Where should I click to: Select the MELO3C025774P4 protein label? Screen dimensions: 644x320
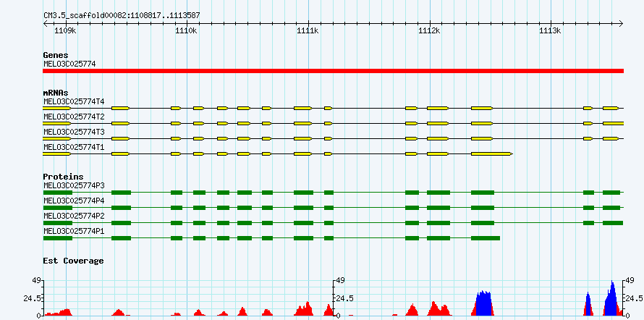click(x=74, y=201)
